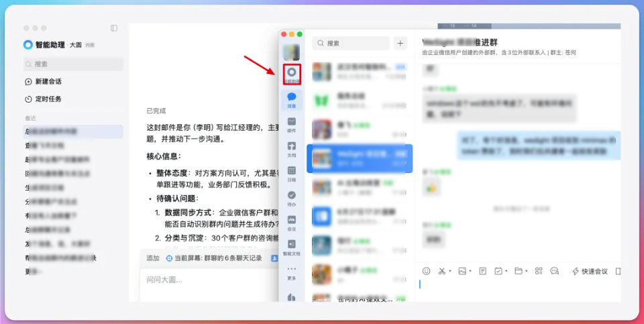
Task: Click 添加 in assistant input bar
Action: coord(153,258)
